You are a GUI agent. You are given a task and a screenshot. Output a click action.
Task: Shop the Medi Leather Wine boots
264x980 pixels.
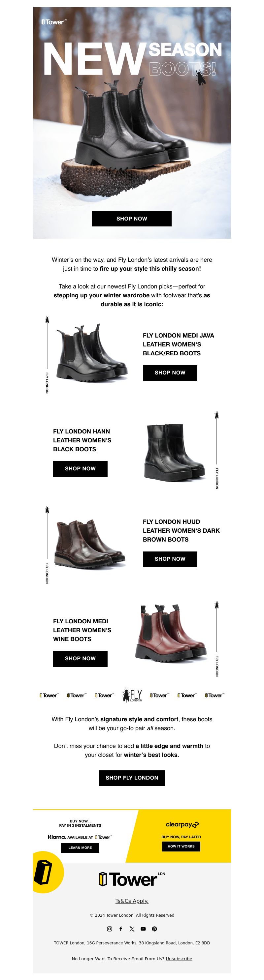point(80,659)
